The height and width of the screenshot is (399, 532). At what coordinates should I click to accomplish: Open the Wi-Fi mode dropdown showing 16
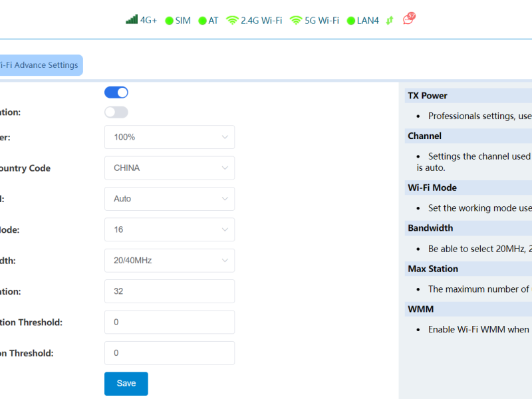point(170,229)
